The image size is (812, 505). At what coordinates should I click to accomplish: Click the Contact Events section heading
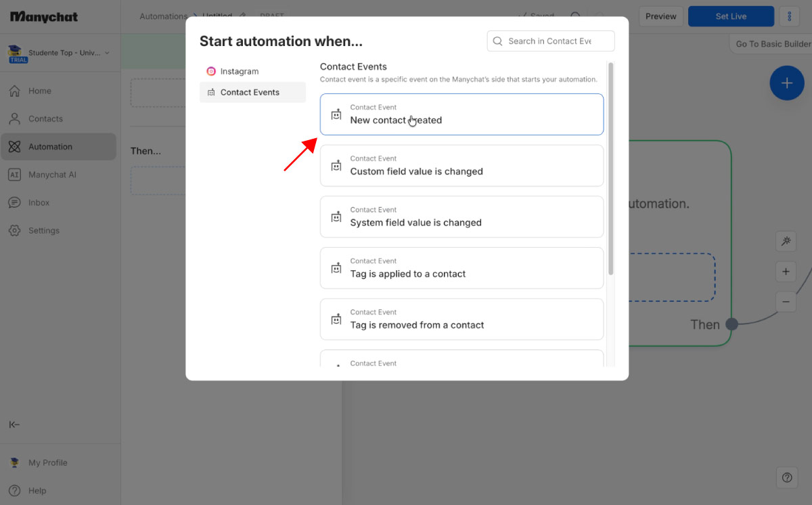[353, 66]
